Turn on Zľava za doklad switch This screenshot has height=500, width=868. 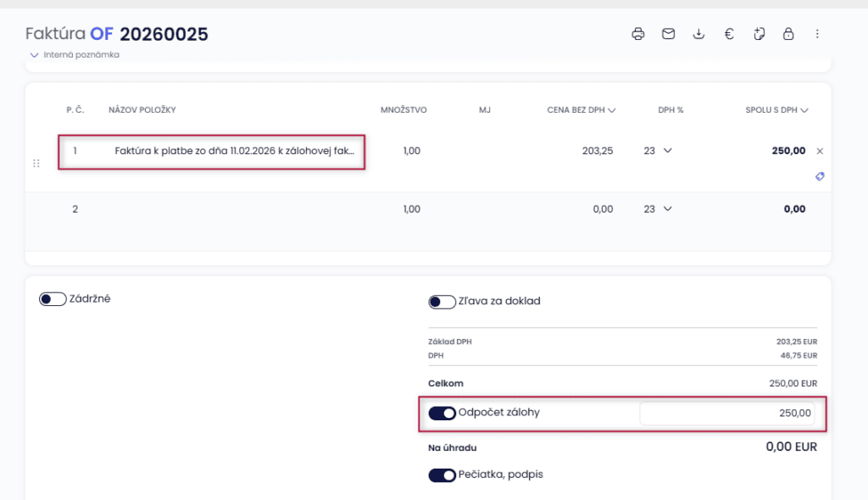(442, 302)
